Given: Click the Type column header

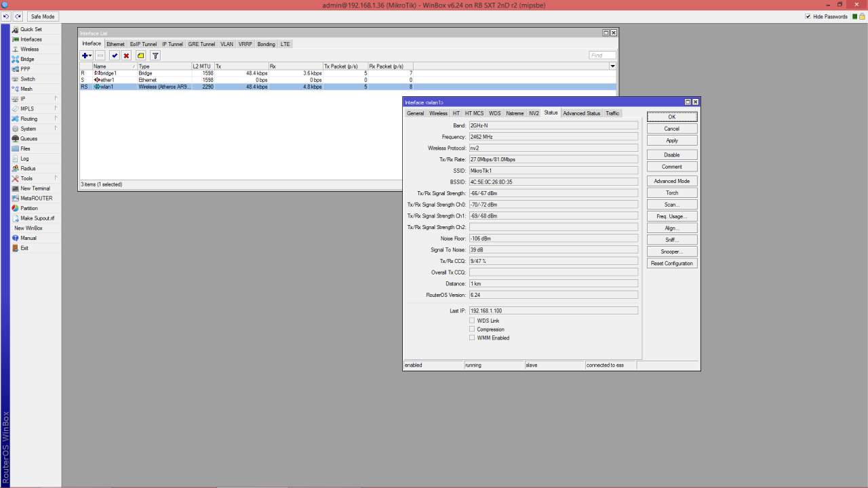Looking at the screenshot, I should 164,66.
